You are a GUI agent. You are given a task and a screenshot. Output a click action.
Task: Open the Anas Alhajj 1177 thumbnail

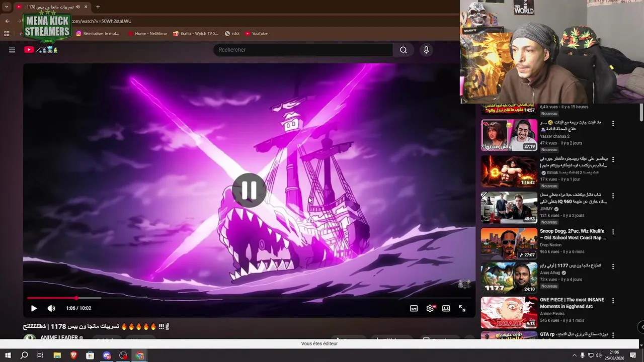point(509,278)
